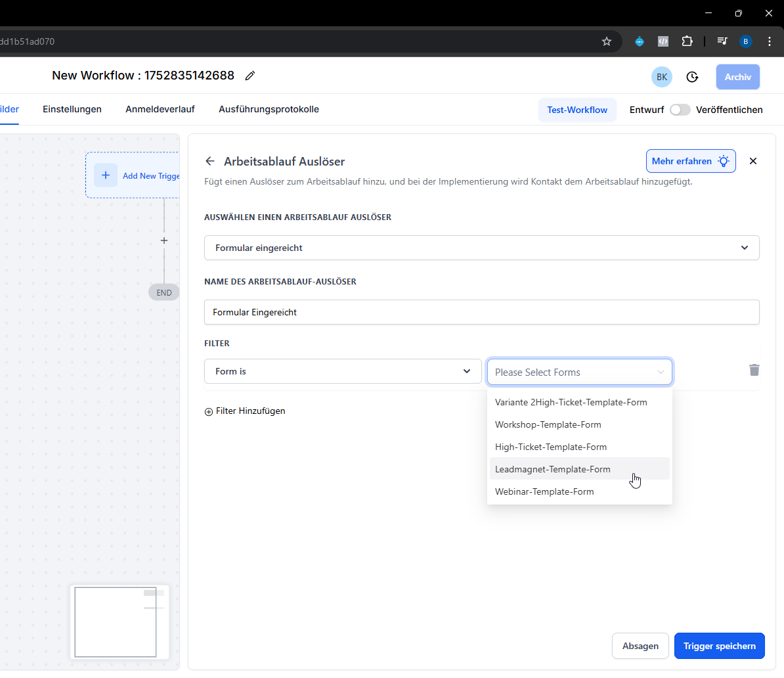The width and height of the screenshot is (784, 678).
Task: Click the plus icon on Add New Trigger
Action: pos(106,175)
